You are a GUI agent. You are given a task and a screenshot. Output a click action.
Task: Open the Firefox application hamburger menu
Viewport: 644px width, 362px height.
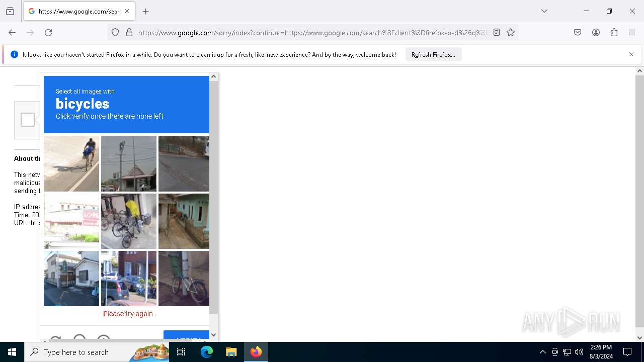click(x=632, y=32)
